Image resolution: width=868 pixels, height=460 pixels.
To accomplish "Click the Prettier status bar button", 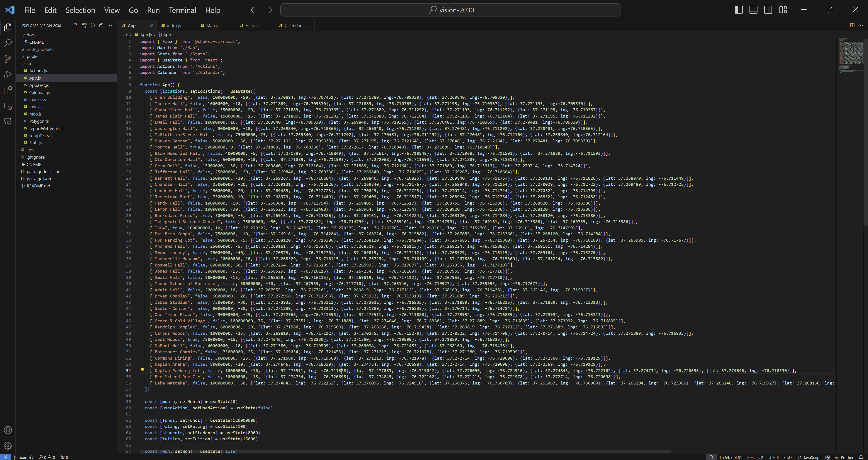I will click(x=844, y=457).
